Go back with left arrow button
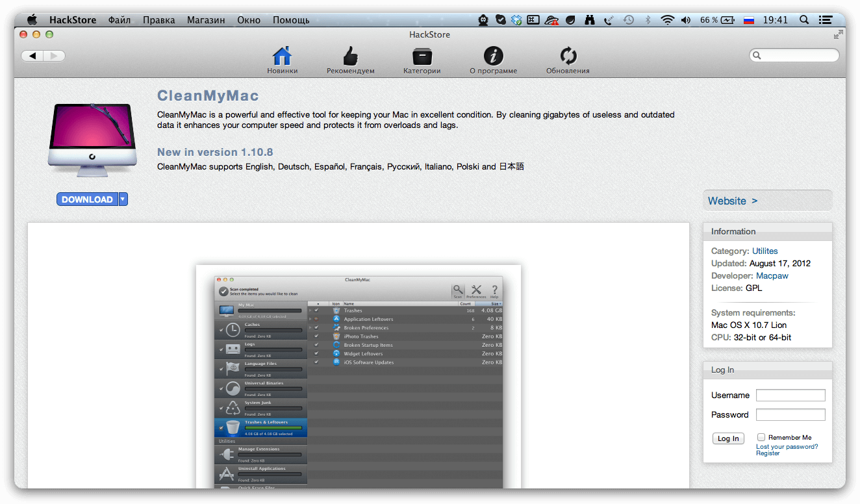This screenshot has width=860, height=504. click(32, 56)
